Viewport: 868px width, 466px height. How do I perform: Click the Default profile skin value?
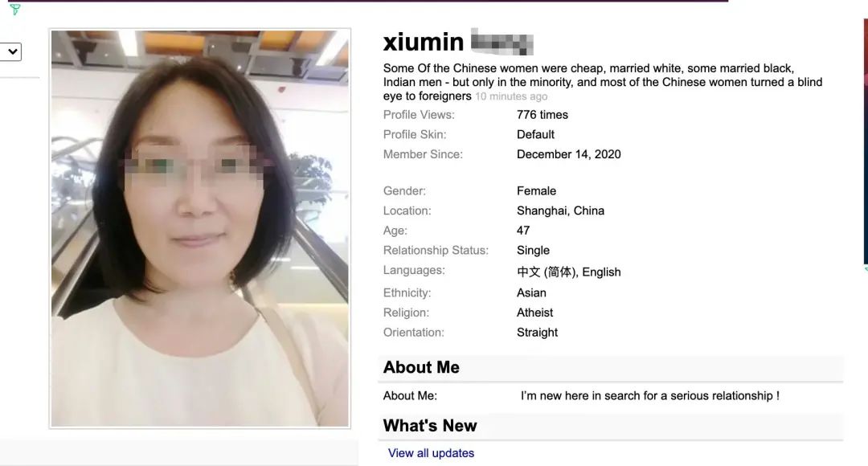click(535, 134)
